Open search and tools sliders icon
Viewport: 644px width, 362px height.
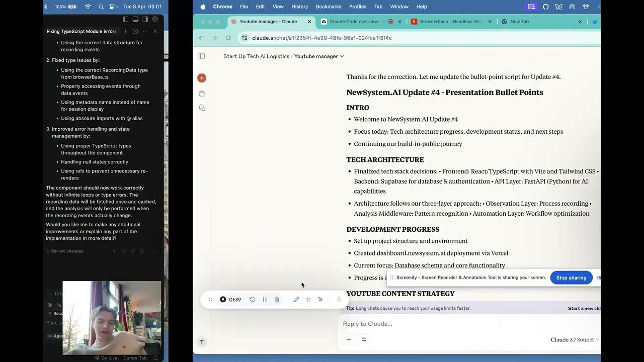point(364,339)
